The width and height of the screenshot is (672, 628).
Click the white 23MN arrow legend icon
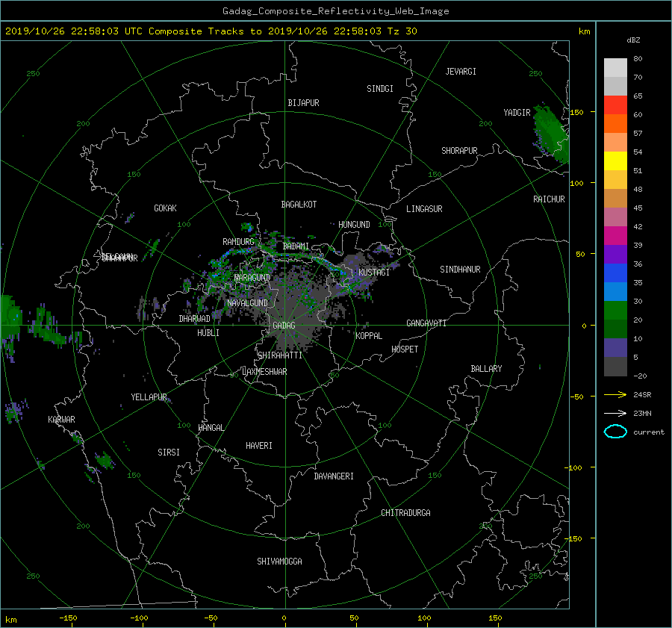point(615,413)
